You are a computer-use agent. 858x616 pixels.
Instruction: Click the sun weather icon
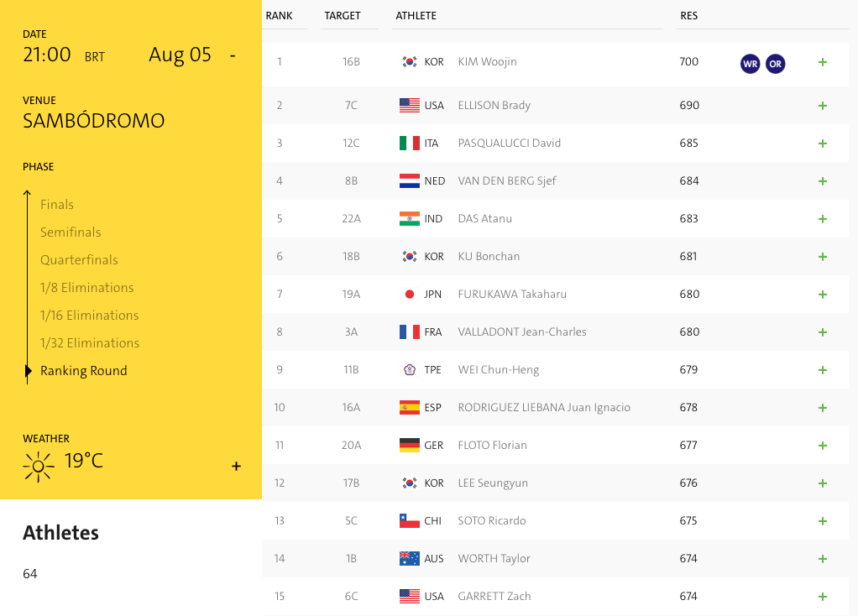39,465
